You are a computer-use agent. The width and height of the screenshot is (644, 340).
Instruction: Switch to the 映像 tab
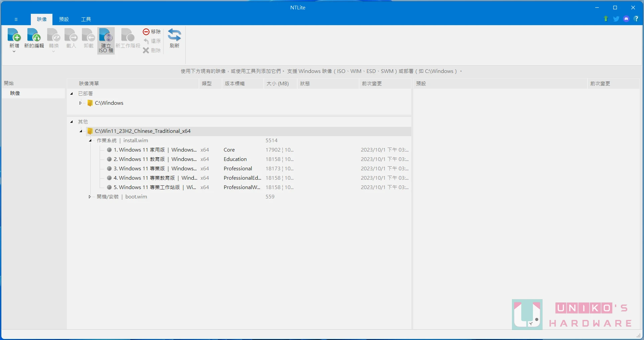pyautogui.click(x=42, y=19)
